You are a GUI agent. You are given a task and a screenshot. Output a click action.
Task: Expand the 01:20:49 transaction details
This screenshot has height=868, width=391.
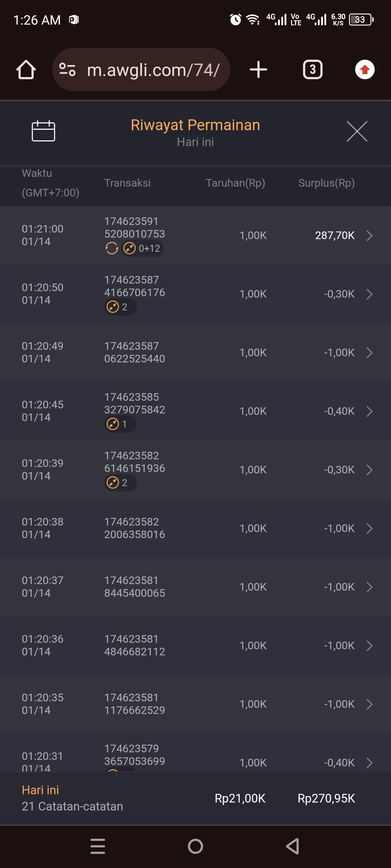369,353
